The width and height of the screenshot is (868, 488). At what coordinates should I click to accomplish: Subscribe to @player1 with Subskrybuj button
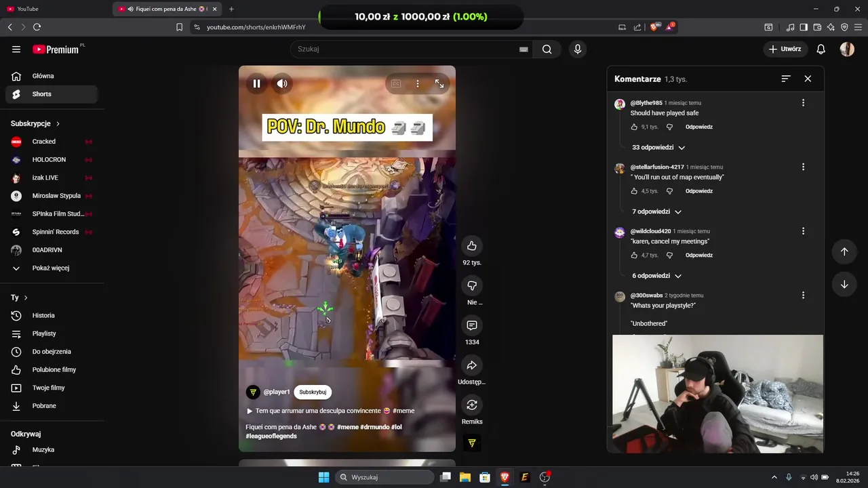(313, 392)
